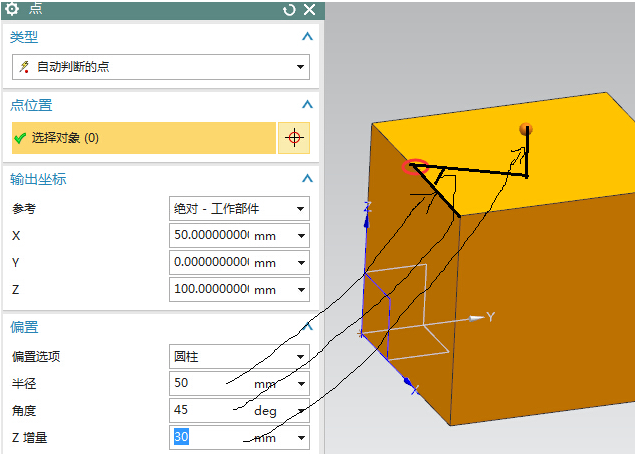Click the X coordinate input field
Viewport: 635px width, 454px height.
tap(210, 236)
